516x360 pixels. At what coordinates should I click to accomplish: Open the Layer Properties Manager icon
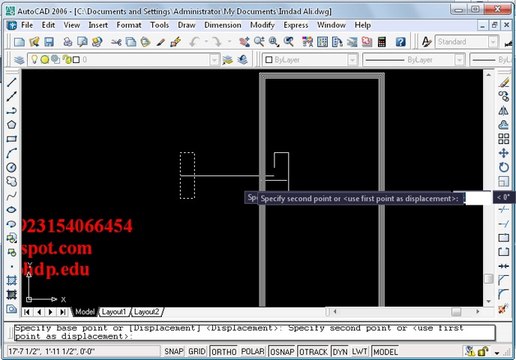pyautogui.click(x=19, y=60)
